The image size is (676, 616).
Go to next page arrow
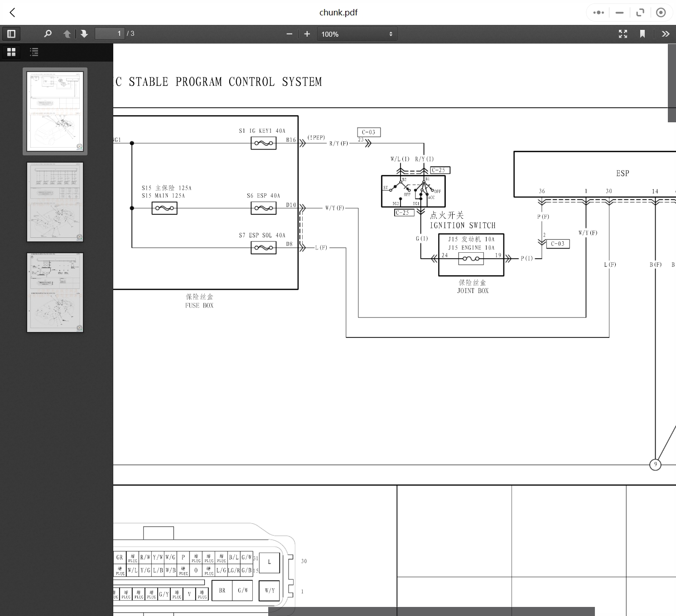[x=84, y=34]
